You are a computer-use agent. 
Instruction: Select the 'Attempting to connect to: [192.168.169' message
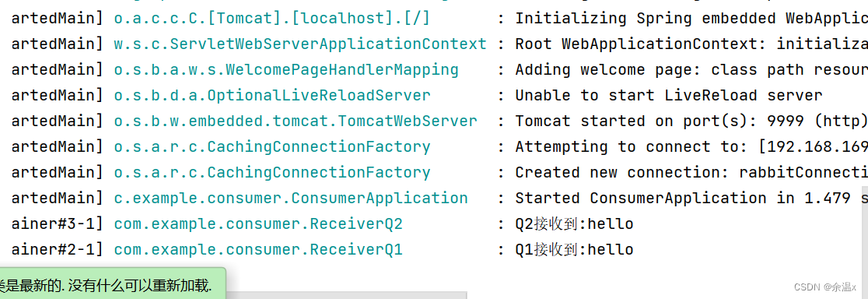tap(691, 146)
